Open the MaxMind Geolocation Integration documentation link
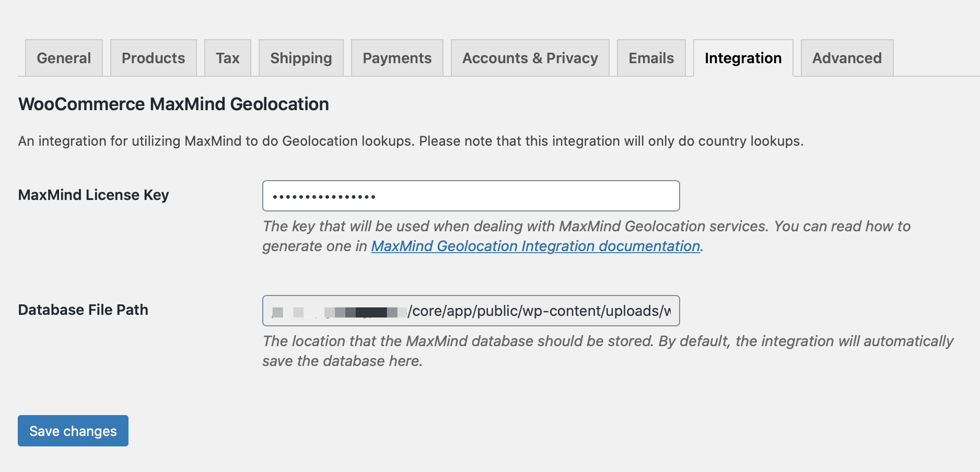 (x=535, y=246)
